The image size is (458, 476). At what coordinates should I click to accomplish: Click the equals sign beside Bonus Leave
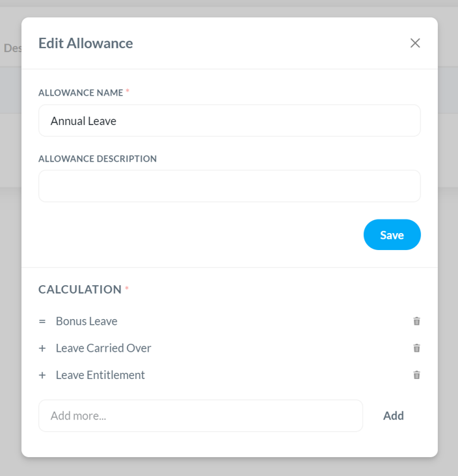pos(42,321)
